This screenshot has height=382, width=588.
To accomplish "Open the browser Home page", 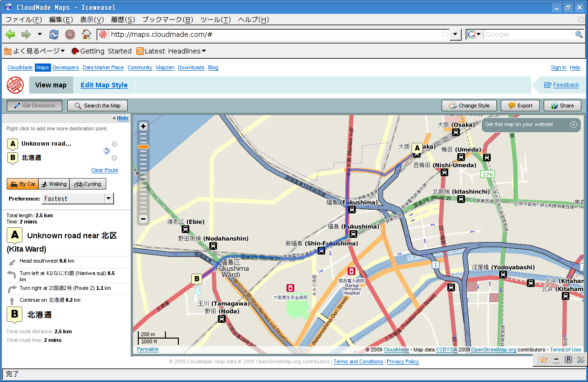I will click(86, 34).
